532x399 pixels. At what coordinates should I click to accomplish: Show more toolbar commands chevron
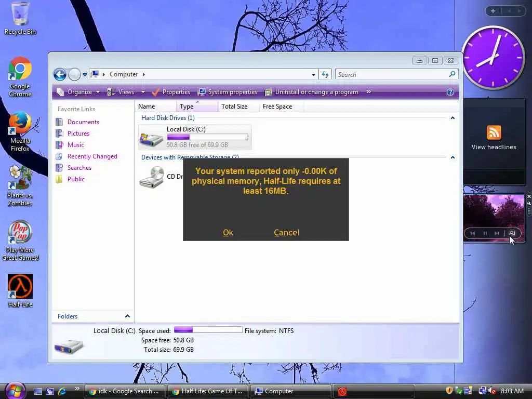tap(368, 92)
